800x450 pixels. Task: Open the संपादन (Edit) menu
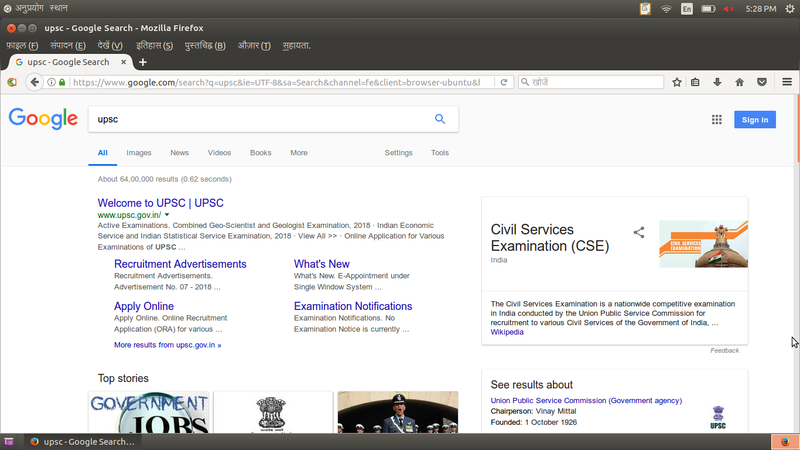tap(68, 45)
